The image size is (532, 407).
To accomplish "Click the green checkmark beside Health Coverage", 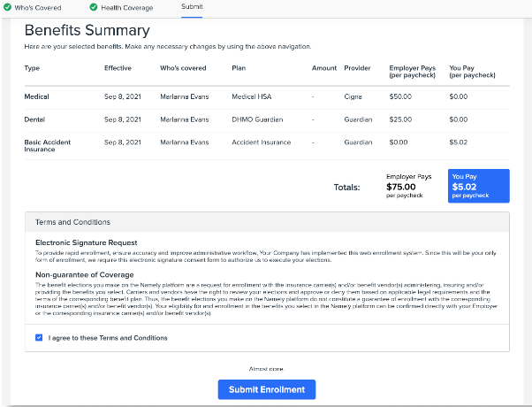I will coord(94,7).
